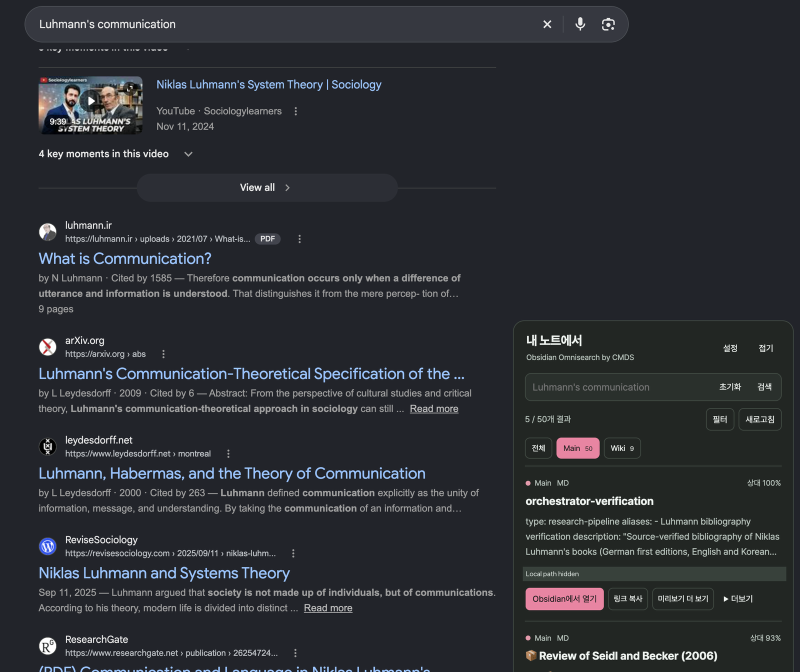Open Niklas Luhmann and Systems Theory result
This screenshot has width=800, height=672.
tap(164, 573)
